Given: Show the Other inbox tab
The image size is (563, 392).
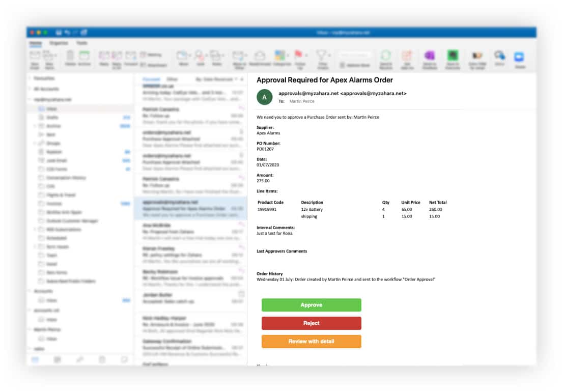Looking at the screenshot, I should 173,79.
